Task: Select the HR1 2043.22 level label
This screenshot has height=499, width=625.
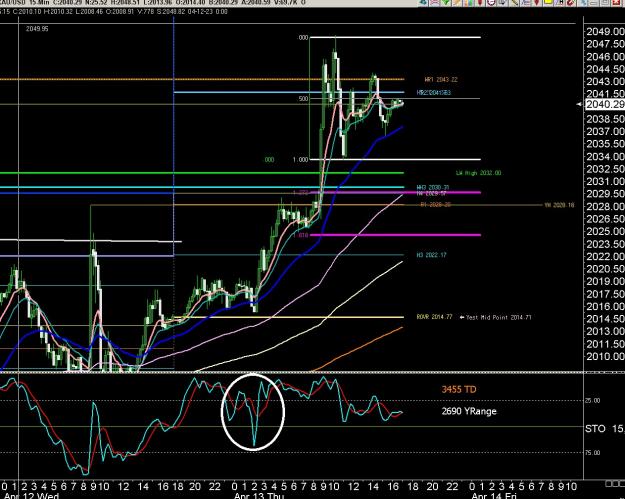Action: pyautogui.click(x=441, y=80)
